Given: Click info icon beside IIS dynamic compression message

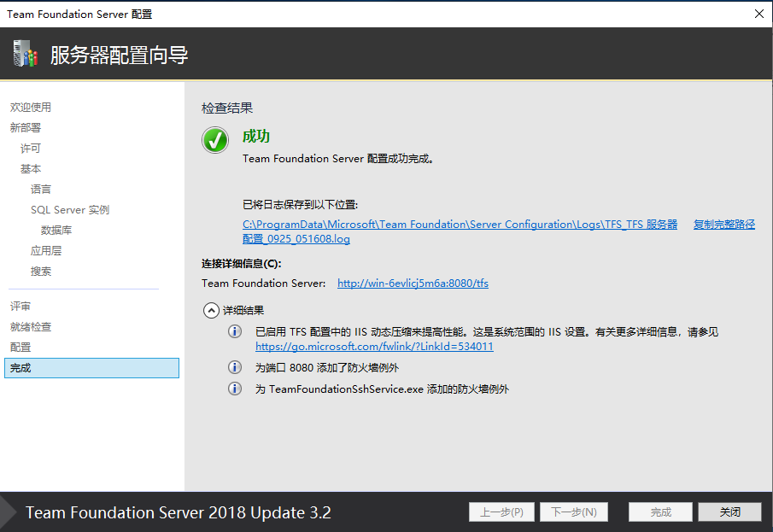Looking at the screenshot, I should coord(235,331).
